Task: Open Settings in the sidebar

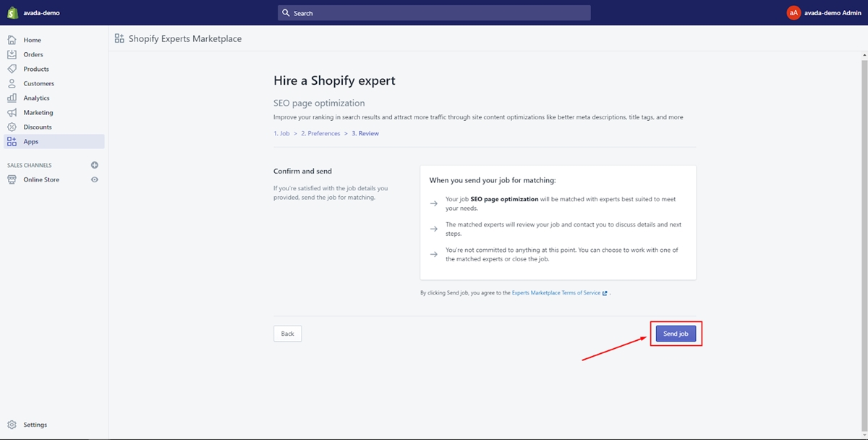Action: [x=35, y=425]
